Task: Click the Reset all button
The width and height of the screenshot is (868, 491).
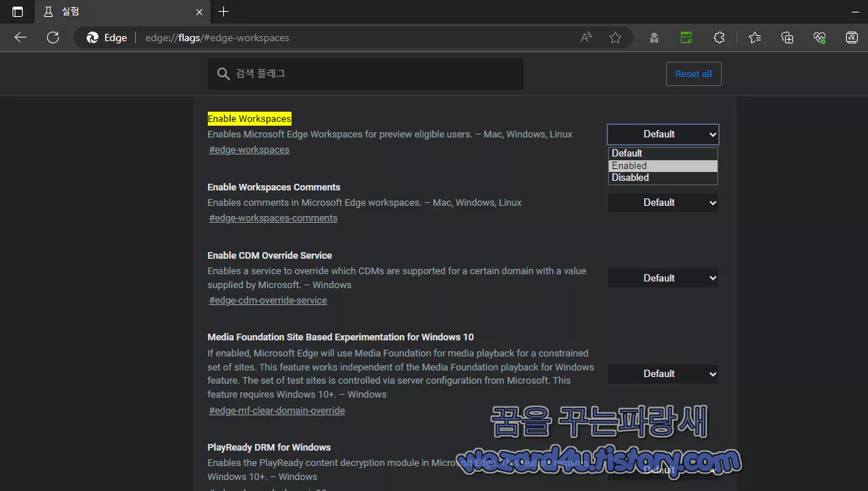Action: [693, 74]
